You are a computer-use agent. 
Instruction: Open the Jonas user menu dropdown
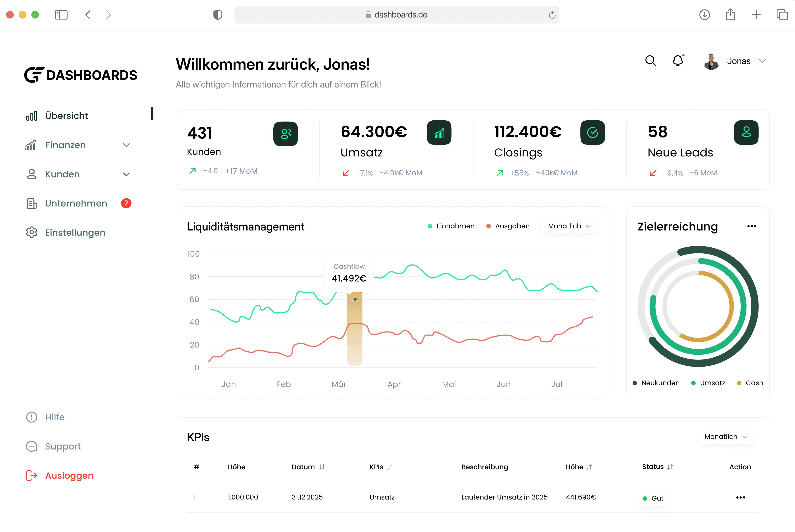coord(763,61)
